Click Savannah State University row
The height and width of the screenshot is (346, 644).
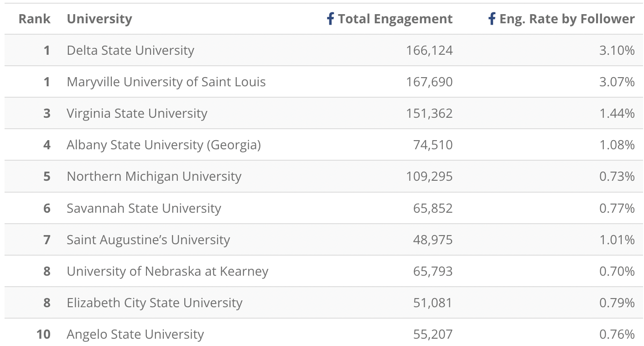click(144, 208)
